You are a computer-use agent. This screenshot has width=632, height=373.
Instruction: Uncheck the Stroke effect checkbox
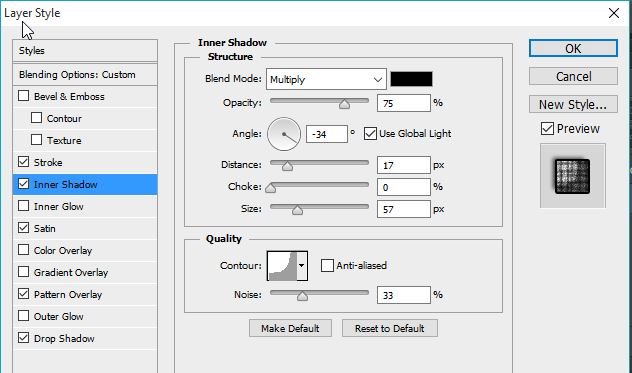click(23, 162)
